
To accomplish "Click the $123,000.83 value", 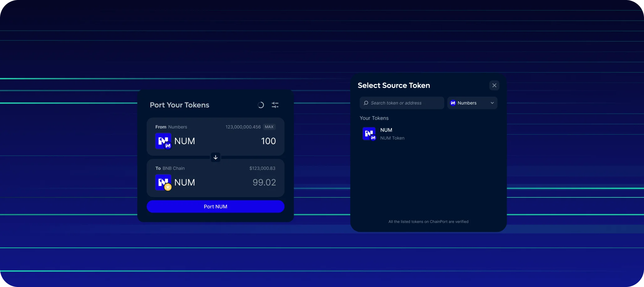I will coord(262,168).
